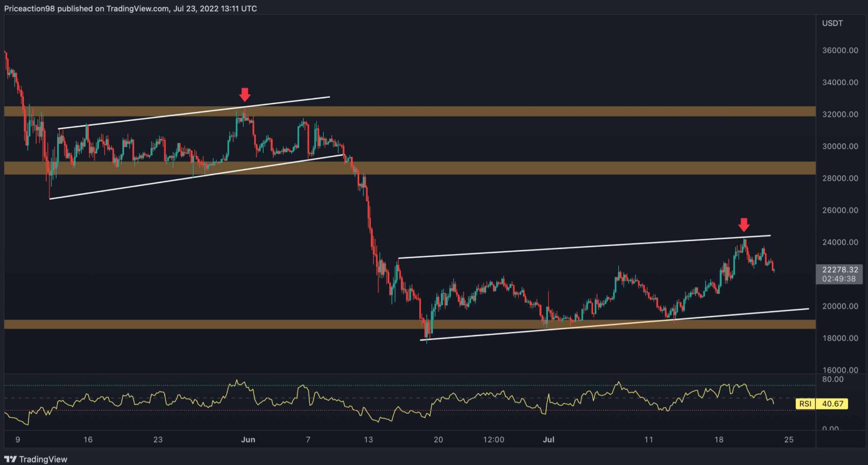868x465 pixels.
Task: Click the published-by header text
Action: tap(130, 9)
